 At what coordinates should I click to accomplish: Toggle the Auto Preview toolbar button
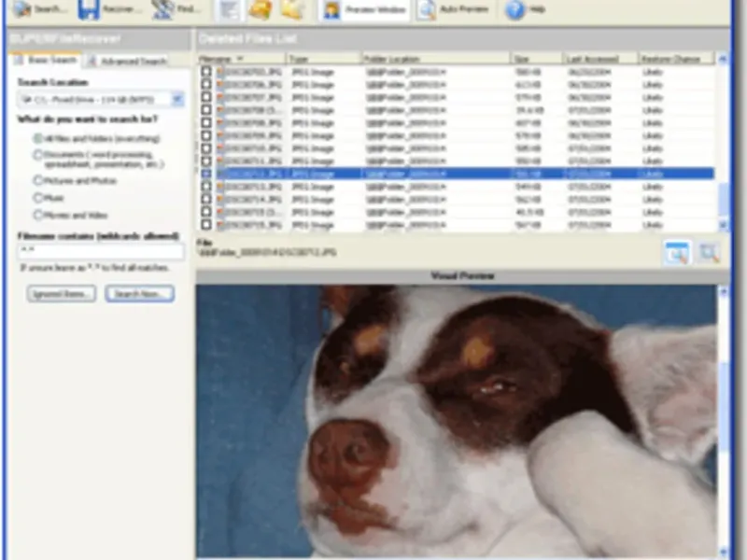tap(454, 9)
